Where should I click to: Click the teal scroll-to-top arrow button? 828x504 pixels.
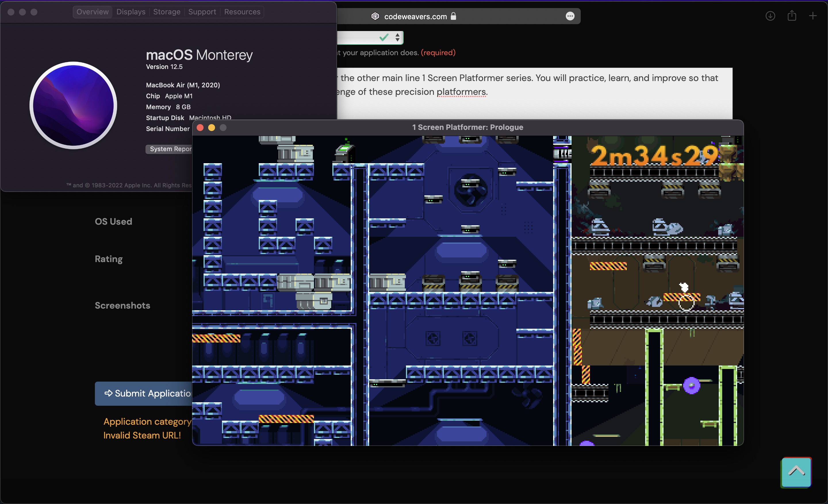[x=796, y=472]
